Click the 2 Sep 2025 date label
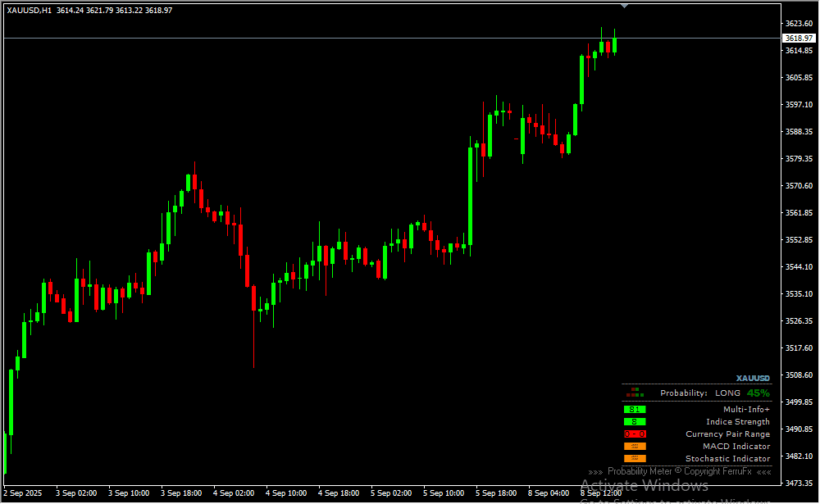 coord(24,493)
